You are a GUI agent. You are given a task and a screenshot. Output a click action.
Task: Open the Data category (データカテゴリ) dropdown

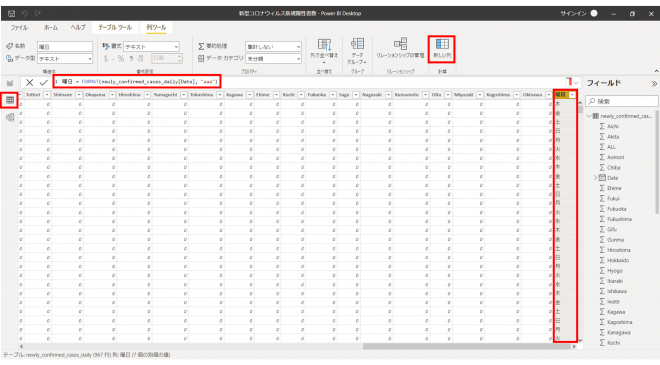pos(273,59)
